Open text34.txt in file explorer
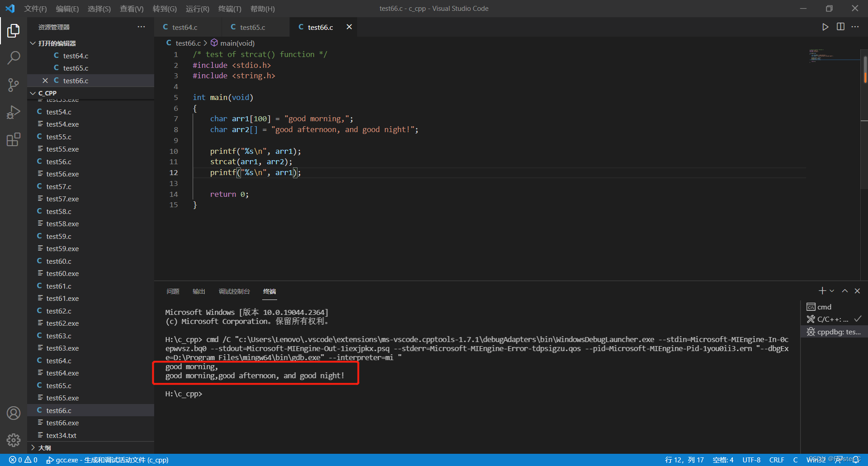The width and height of the screenshot is (868, 466). tap(90, 435)
